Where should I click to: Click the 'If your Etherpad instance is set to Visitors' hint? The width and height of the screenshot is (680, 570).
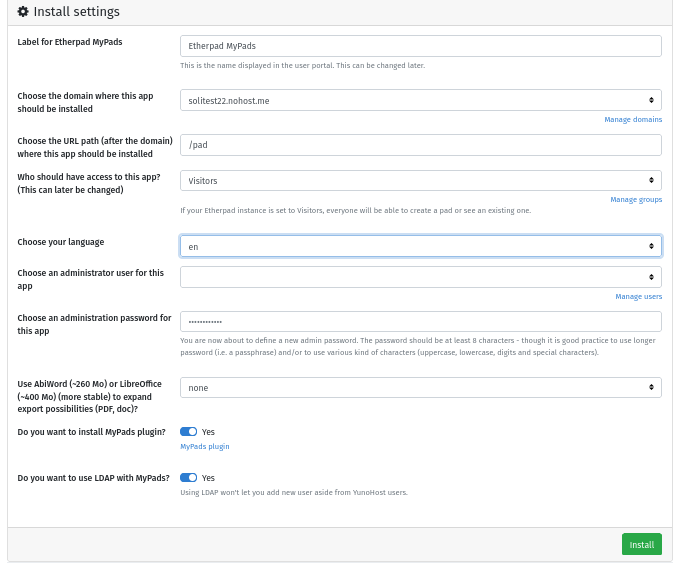coord(356,210)
